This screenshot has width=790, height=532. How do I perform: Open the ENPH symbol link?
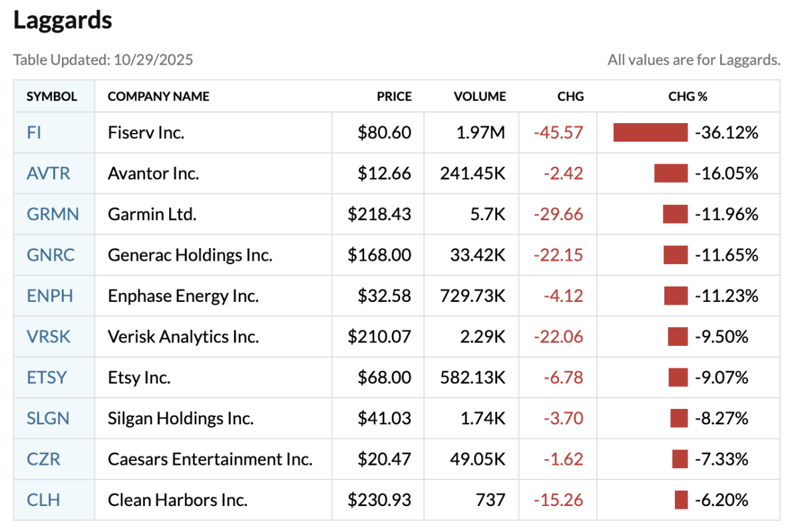50,295
